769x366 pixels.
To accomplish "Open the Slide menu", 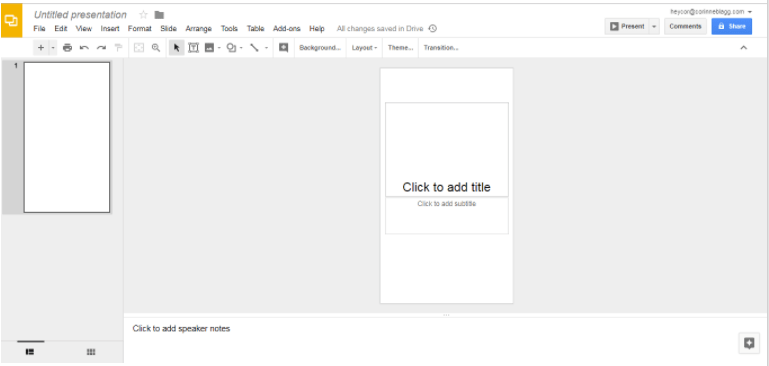I will (169, 29).
